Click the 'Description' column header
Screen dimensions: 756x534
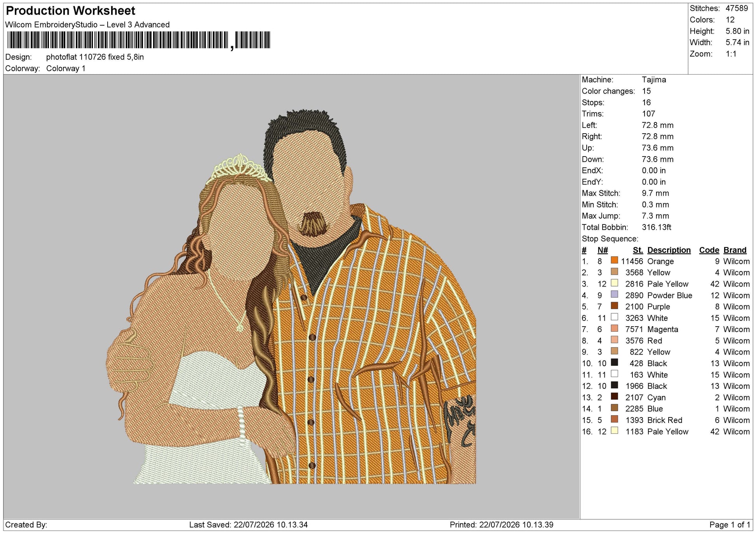(669, 250)
